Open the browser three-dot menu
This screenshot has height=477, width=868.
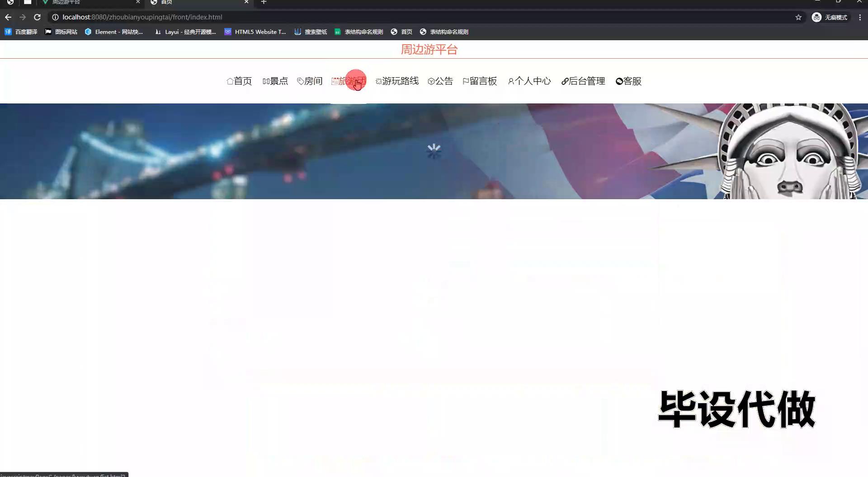860,17
